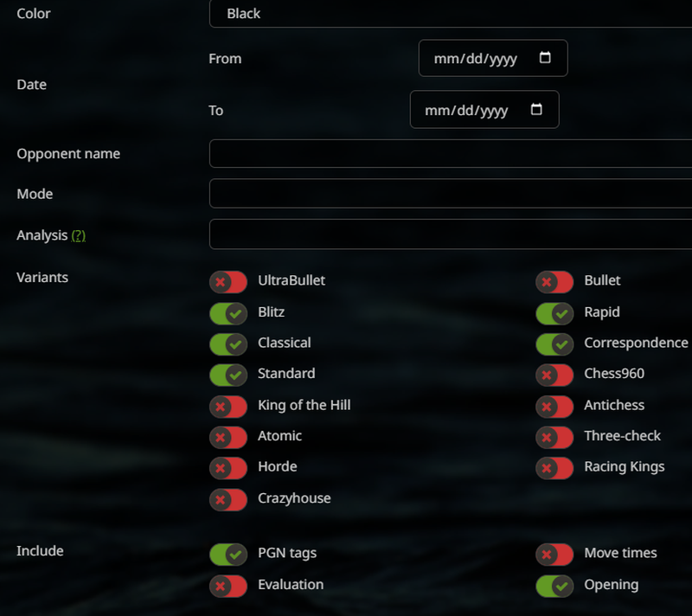This screenshot has height=616, width=692.
Task: Switch off the Correspondence toggle
Action: tap(554, 344)
